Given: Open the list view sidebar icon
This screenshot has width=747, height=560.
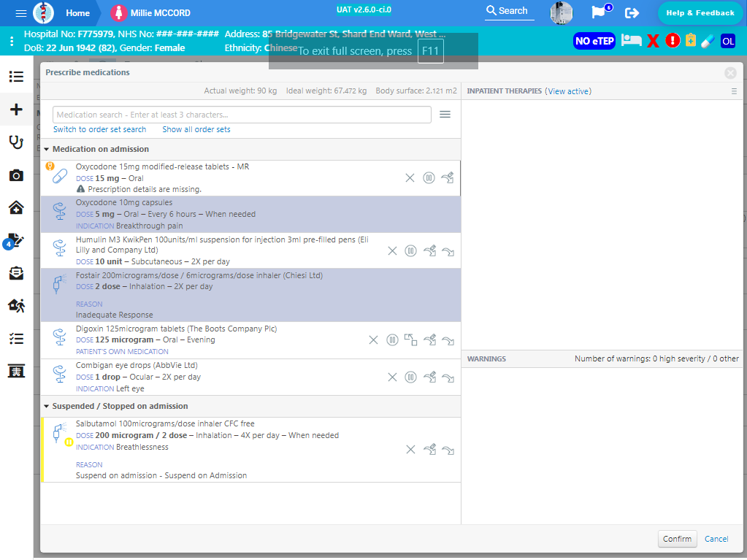Looking at the screenshot, I should click(x=16, y=77).
